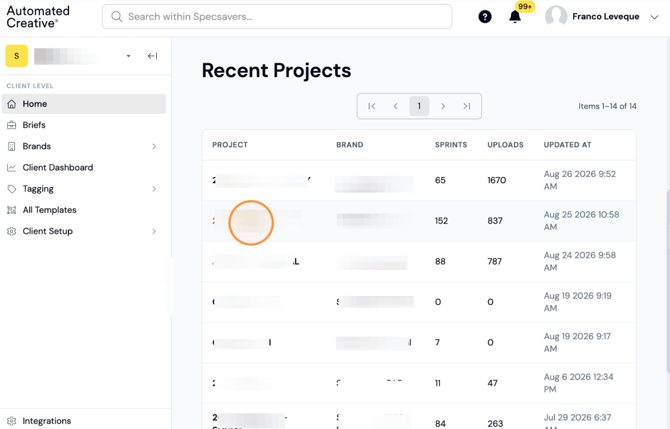Screen dimensions: 670x429
Task: Click the Home house icon
Action: [12, 104]
